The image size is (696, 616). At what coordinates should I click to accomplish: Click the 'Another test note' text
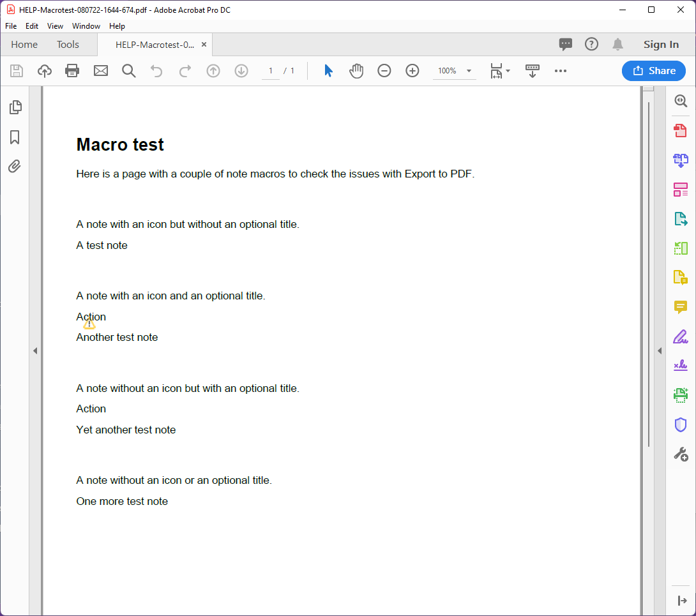click(x=117, y=338)
